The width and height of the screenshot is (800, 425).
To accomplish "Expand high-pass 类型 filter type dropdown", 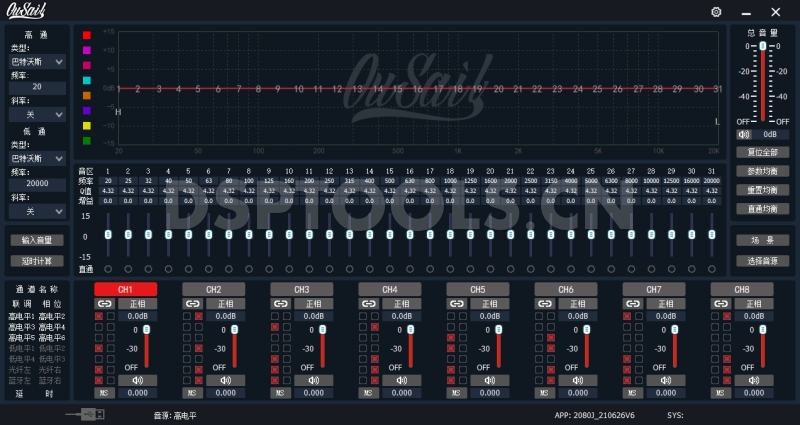I will coord(37,62).
